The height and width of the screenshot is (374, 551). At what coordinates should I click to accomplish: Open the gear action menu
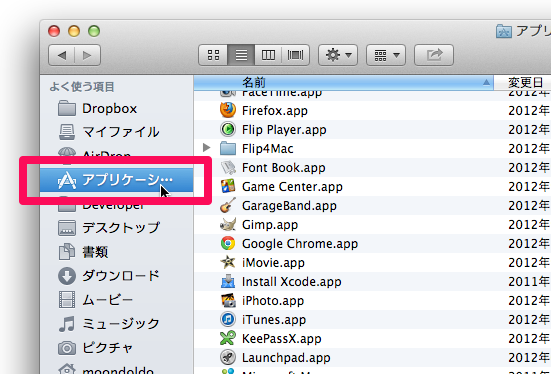coord(338,55)
